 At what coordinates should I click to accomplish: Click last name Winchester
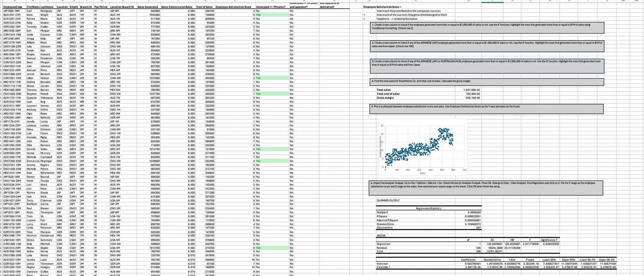[x=47, y=173]
